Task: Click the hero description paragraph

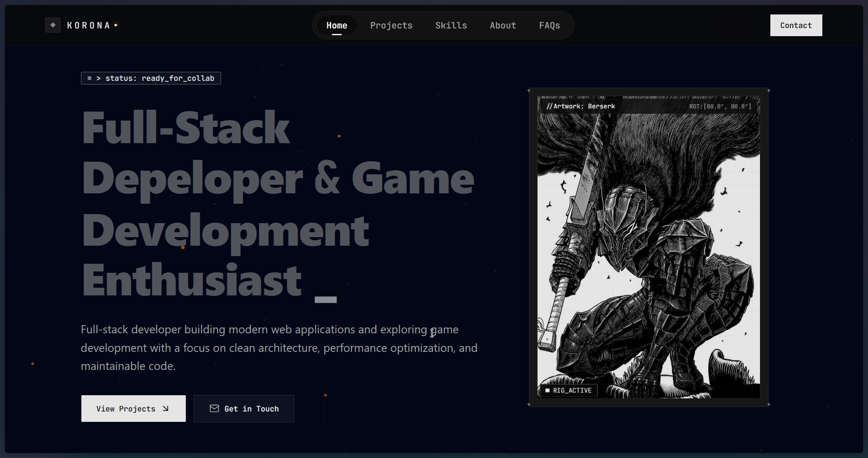Action: (x=279, y=348)
